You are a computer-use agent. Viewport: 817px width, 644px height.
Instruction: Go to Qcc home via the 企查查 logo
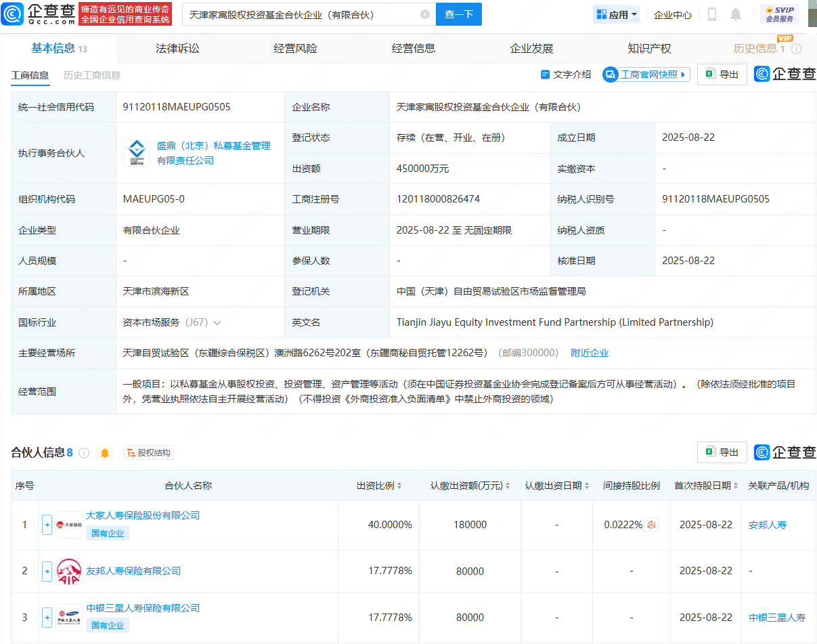pos(38,14)
